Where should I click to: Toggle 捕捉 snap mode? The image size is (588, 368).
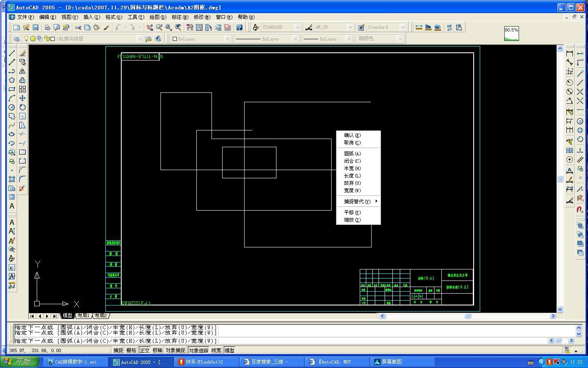(118, 350)
